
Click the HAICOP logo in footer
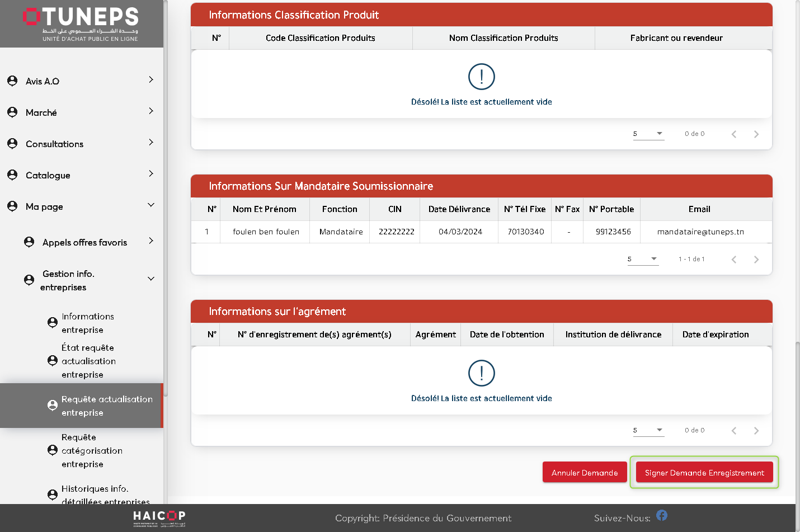coord(159,518)
